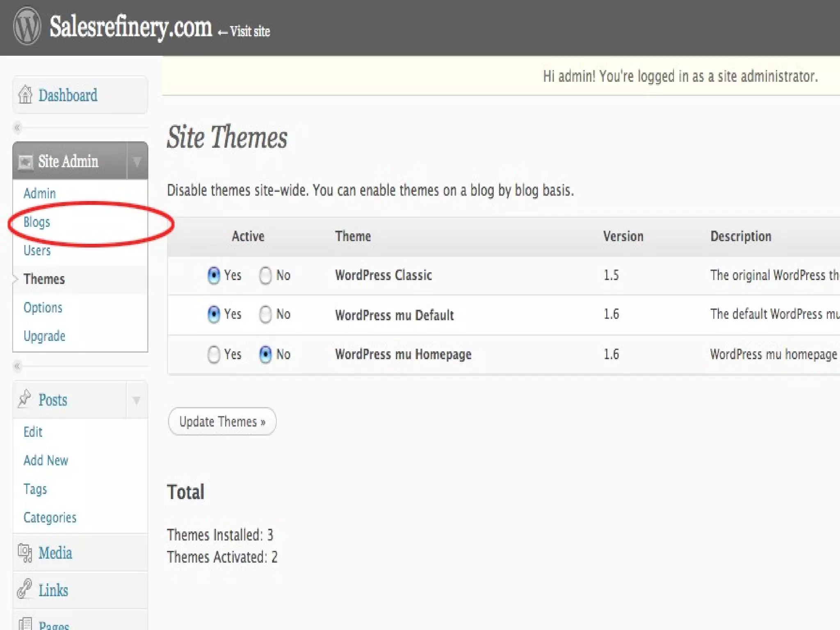This screenshot has width=840, height=630.
Task: Select Yes for WordPress mu Homepage
Action: point(213,354)
